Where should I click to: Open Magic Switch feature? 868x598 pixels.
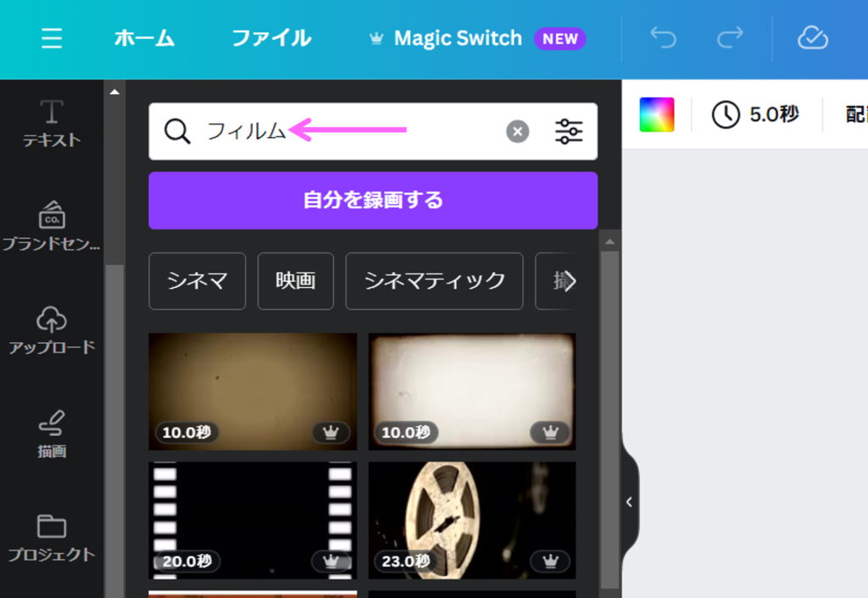tap(458, 39)
